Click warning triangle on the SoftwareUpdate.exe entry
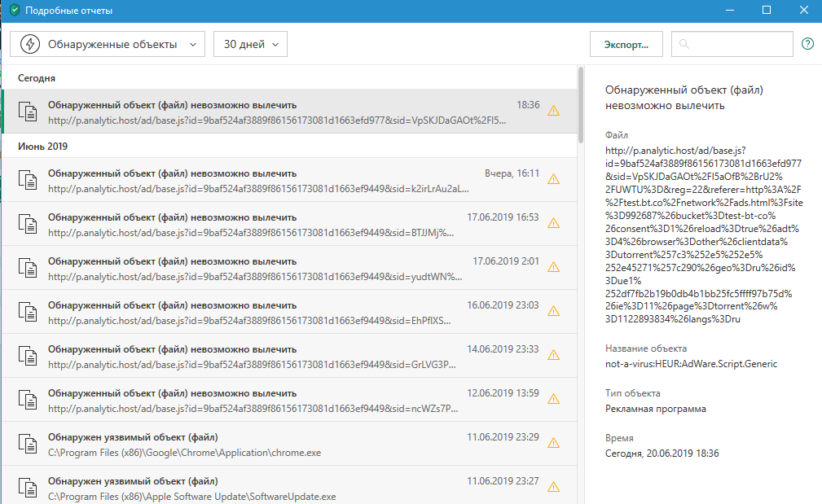This screenshot has height=504, width=822. click(554, 486)
